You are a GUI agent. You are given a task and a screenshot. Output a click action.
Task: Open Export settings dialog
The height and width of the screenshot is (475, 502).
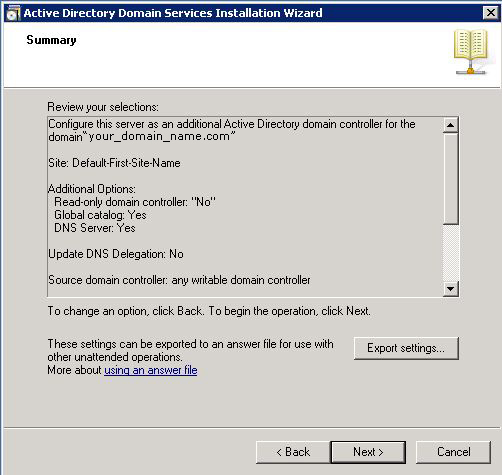coord(406,348)
